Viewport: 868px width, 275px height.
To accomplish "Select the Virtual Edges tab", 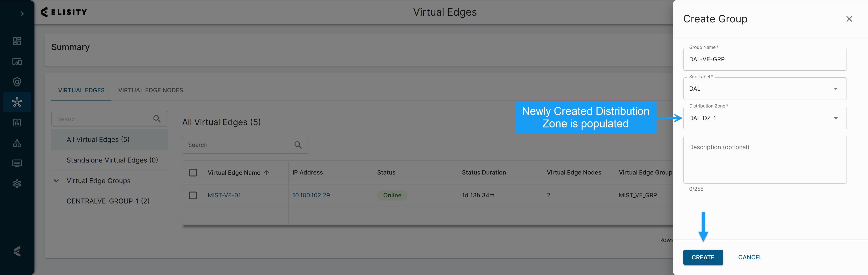I will 81,91.
